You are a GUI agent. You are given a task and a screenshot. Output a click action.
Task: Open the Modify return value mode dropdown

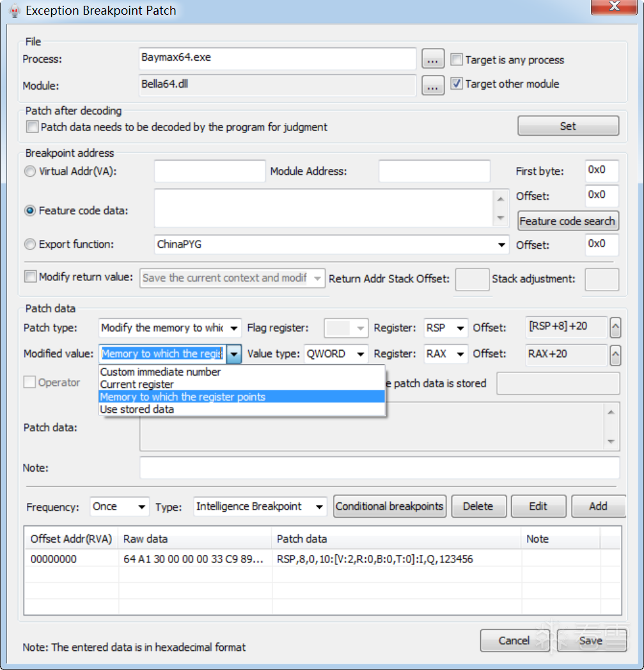pyautogui.click(x=317, y=278)
